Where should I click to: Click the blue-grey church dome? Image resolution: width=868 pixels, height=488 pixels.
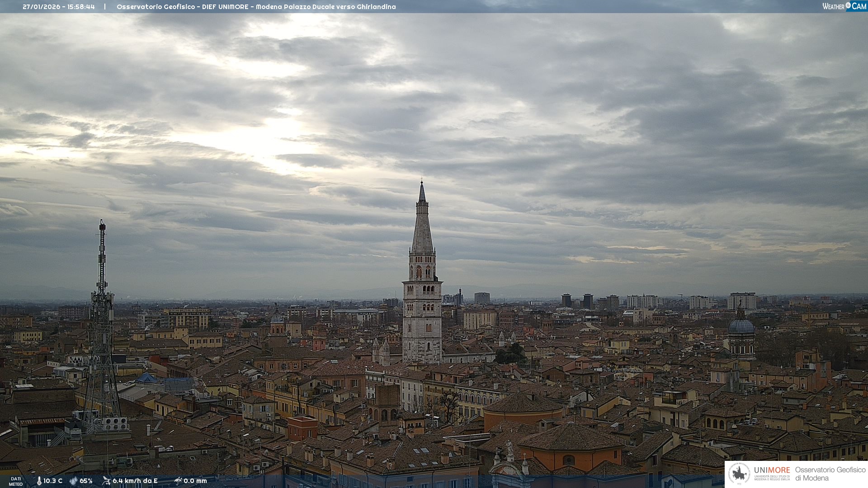(x=741, y=327)
